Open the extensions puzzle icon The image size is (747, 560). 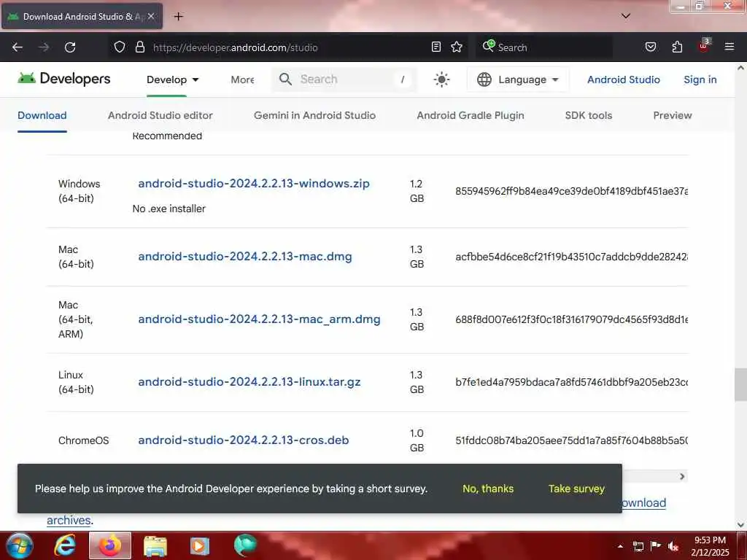tap(677, 47)
